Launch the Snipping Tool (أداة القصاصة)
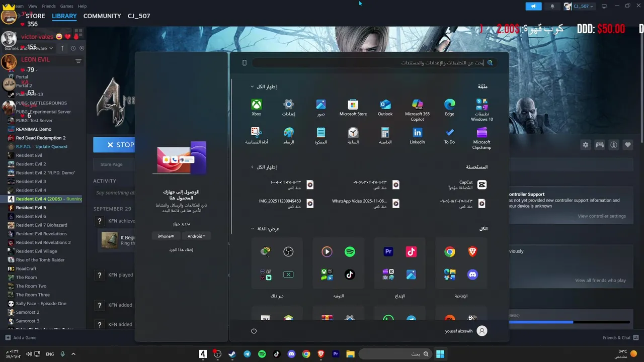644x362 pixels. tap(257, 136)
